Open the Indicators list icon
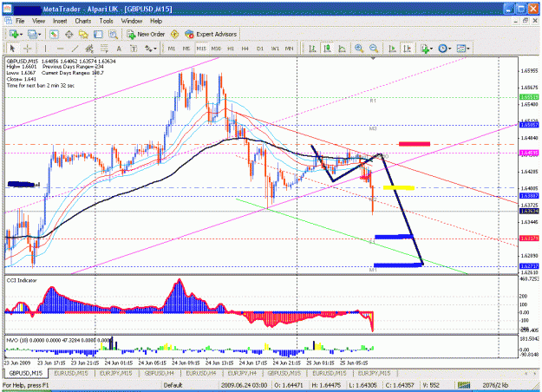542x392 pixels. (425, 49)
